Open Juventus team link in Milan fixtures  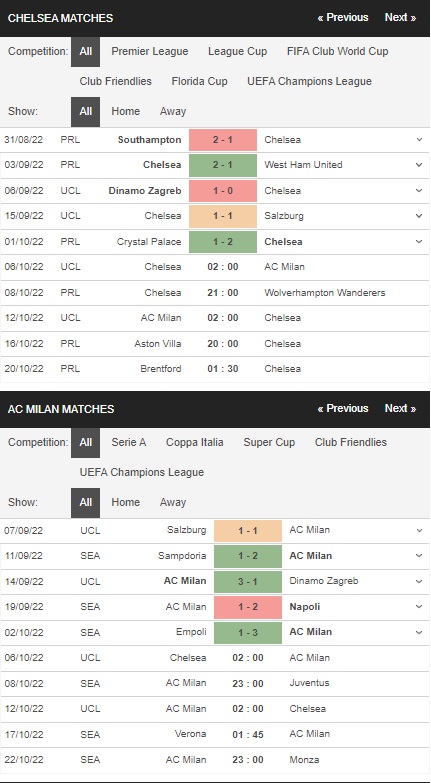309,683
